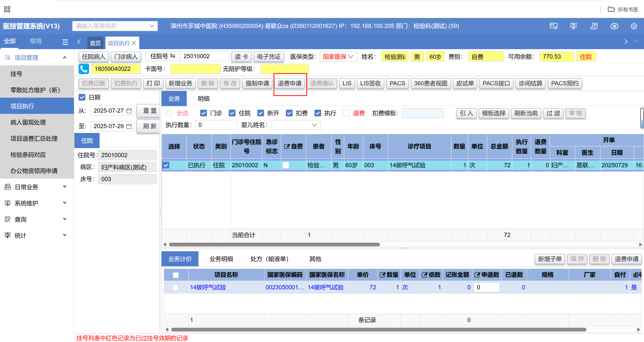This screenshot has height=342, width=644.
Task: Click the eye icon in header
Action: (614, 26)
